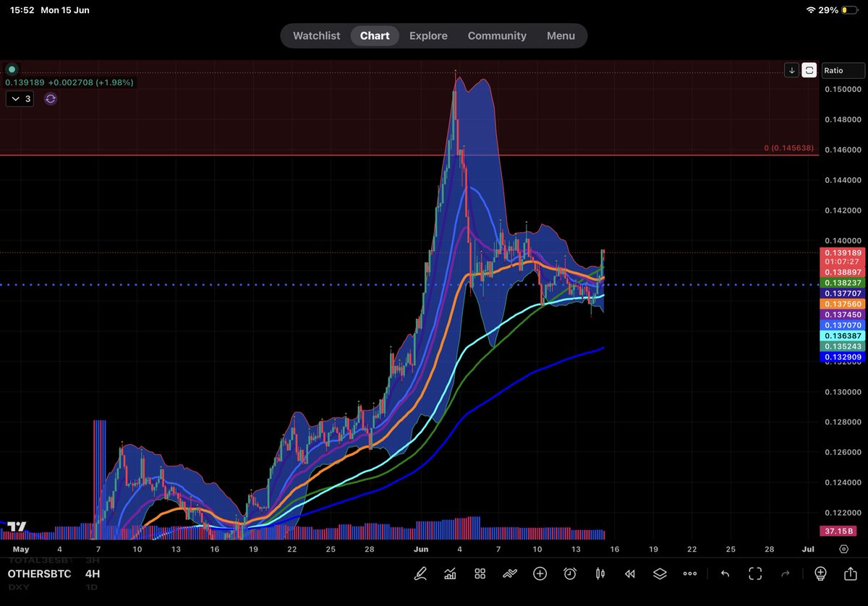Image resolution: width=868 pixels, height=606 pixels.
Task: Select the orange 0.137560 price label
Action: pos(841,304)
